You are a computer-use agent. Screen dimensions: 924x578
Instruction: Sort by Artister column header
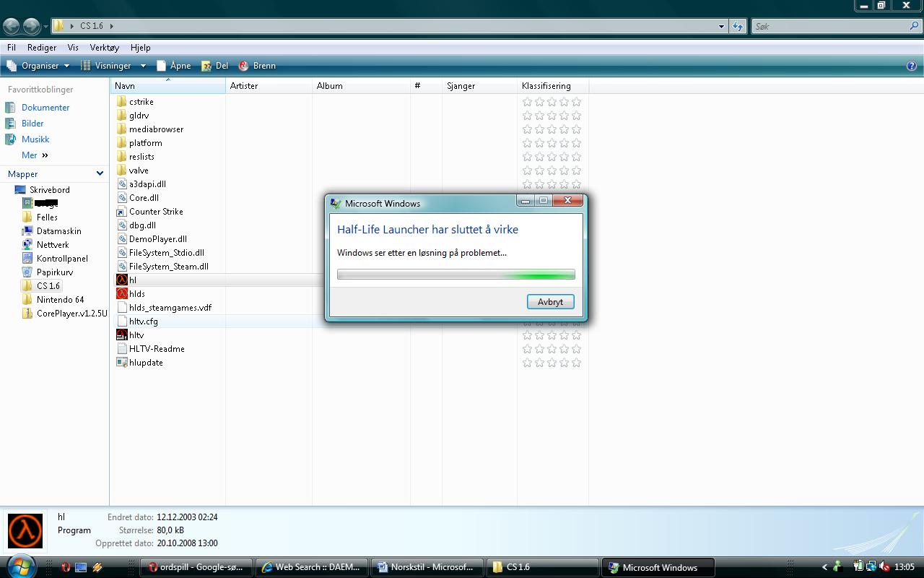tap(269, 85)
